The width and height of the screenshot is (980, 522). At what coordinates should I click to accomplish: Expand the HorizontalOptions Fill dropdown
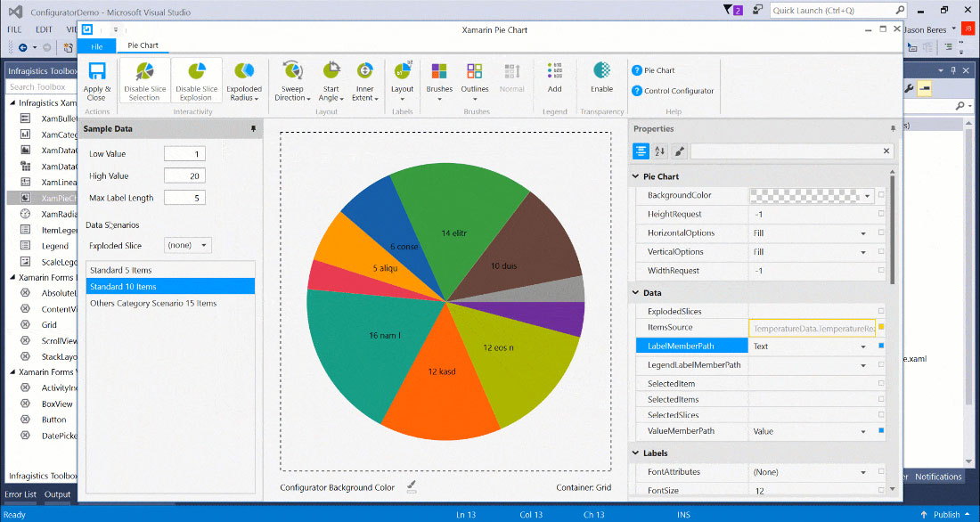(862, 233)
